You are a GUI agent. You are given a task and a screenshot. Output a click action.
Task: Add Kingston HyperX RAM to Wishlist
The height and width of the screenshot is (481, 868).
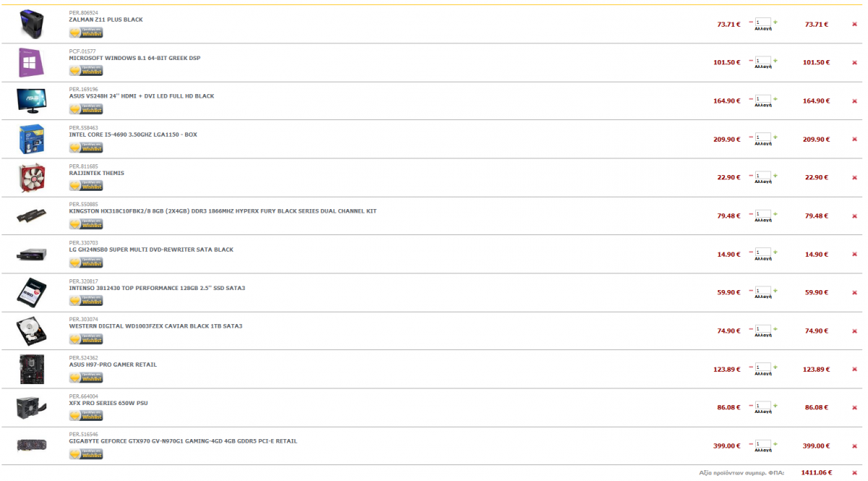(86, 224)
